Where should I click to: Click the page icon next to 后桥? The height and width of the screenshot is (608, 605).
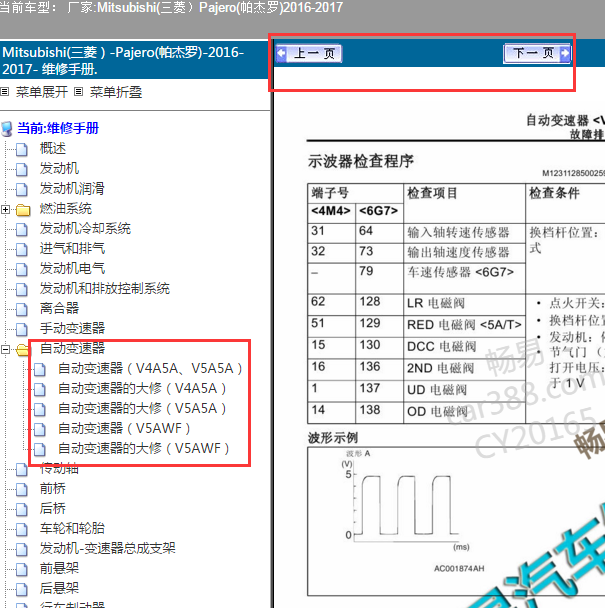click(22, 510)
